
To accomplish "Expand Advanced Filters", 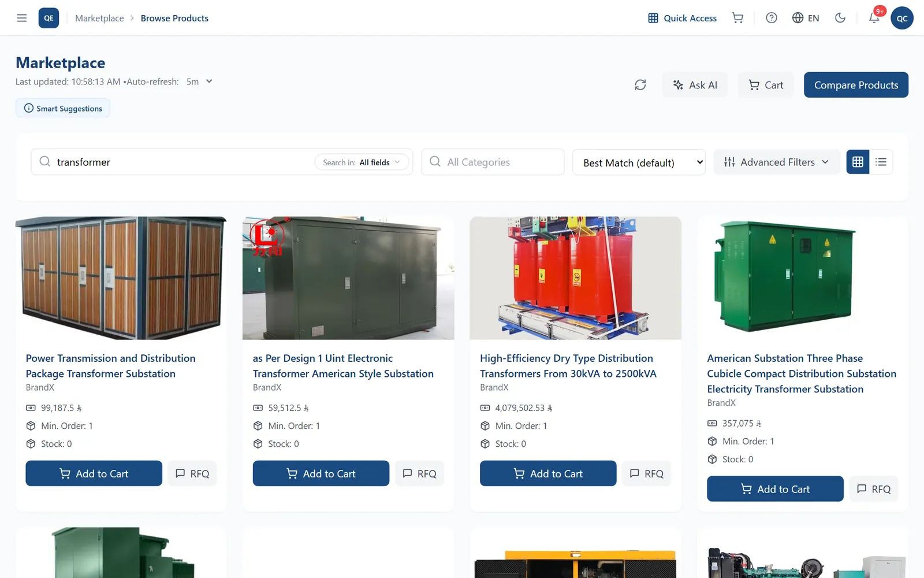I will point(776,162).
